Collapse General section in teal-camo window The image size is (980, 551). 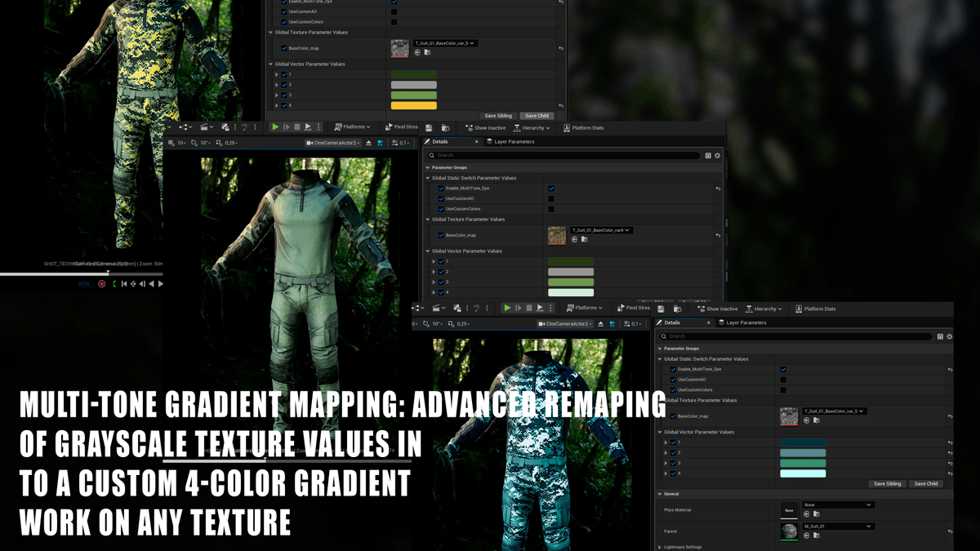tap(660, 494)
